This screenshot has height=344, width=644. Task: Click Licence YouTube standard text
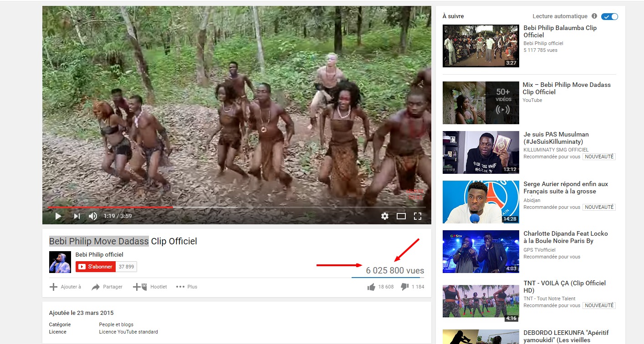pyautogui.click(x=128, y=332)
